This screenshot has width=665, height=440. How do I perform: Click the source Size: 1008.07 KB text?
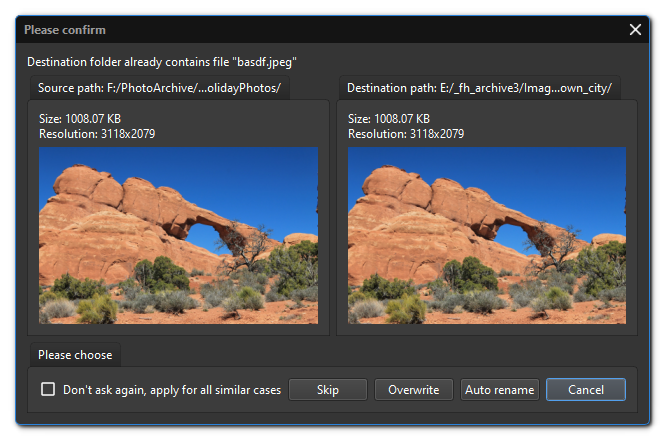pos(80,118)
